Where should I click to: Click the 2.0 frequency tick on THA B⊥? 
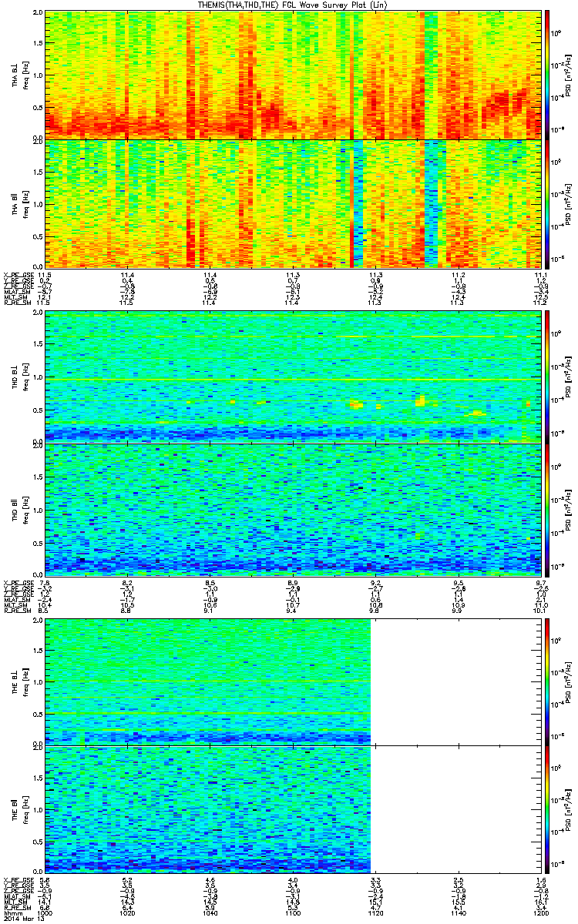click(x=38, y=14)
